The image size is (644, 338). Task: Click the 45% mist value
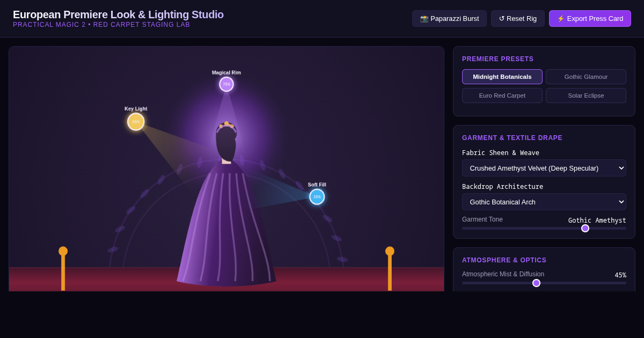[x=620, y=275]
